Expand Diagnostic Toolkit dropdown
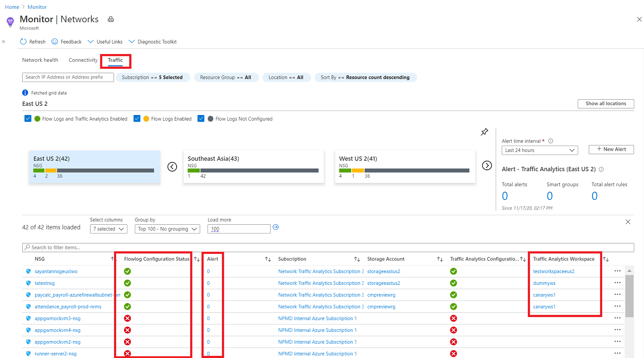Screen dimensions: 644x358 click(x=152, y=42)
